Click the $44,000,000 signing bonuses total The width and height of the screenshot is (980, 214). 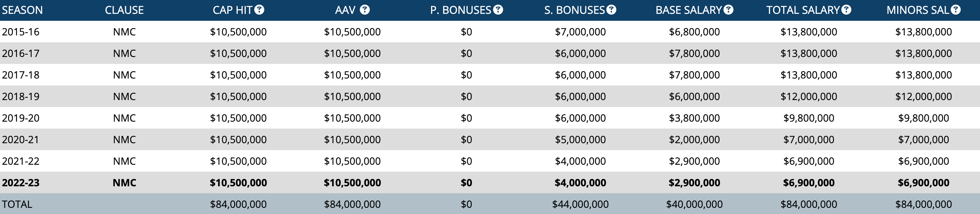[x=580, y=204]
